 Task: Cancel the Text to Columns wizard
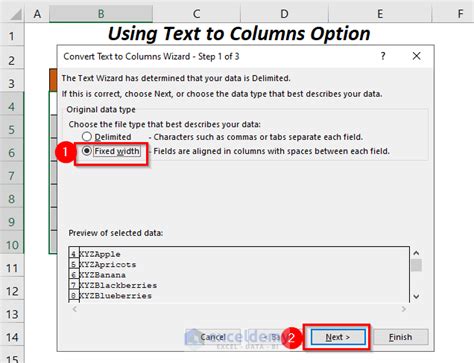213,337
